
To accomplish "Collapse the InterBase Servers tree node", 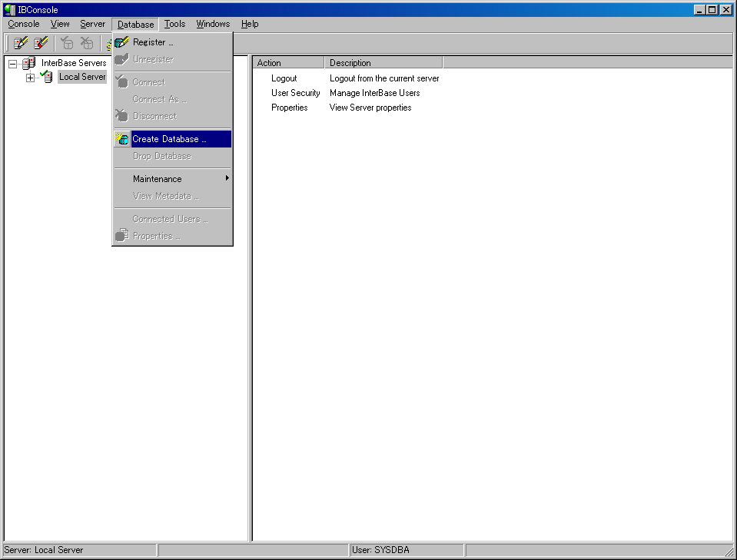I will [x=12, y=63].
